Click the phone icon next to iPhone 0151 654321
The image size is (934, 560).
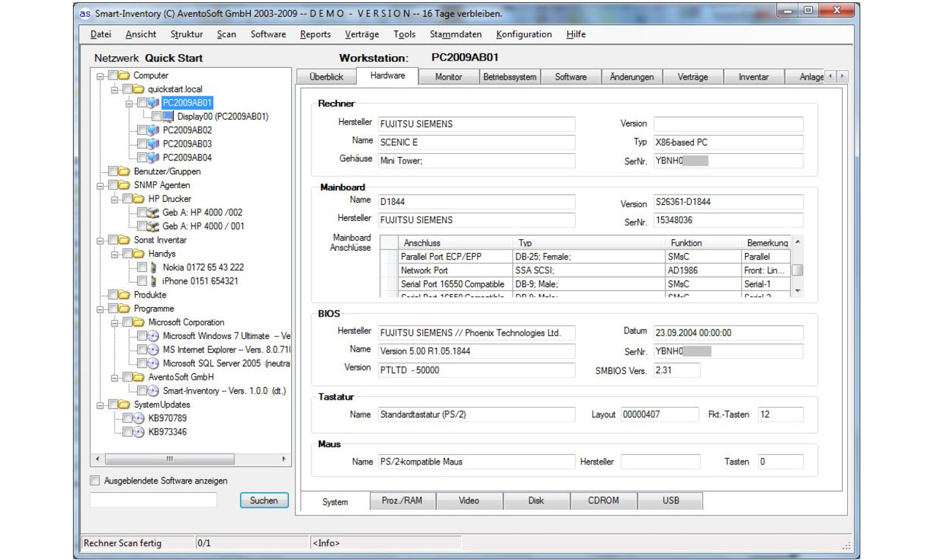[x=153, y=281]
